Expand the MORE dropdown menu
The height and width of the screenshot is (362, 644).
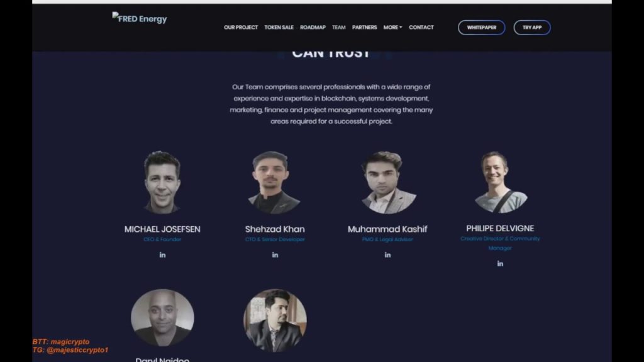[x=392, y=28]
